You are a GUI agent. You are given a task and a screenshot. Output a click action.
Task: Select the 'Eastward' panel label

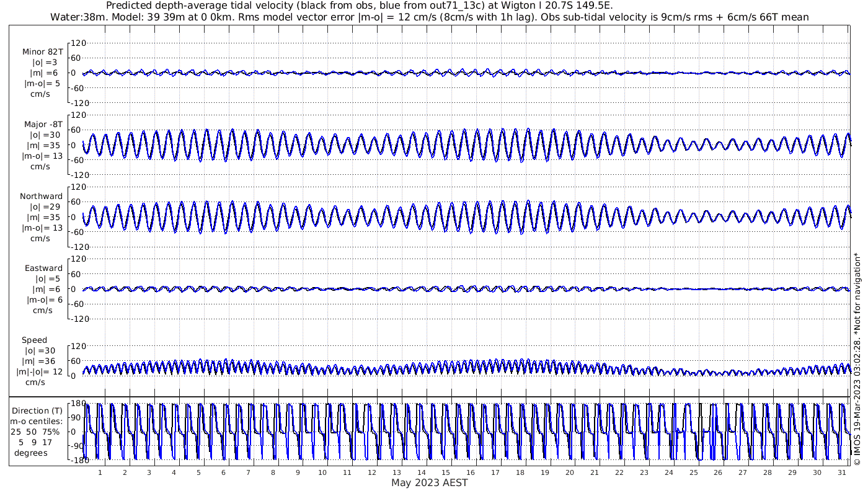[x=43, y=268]
